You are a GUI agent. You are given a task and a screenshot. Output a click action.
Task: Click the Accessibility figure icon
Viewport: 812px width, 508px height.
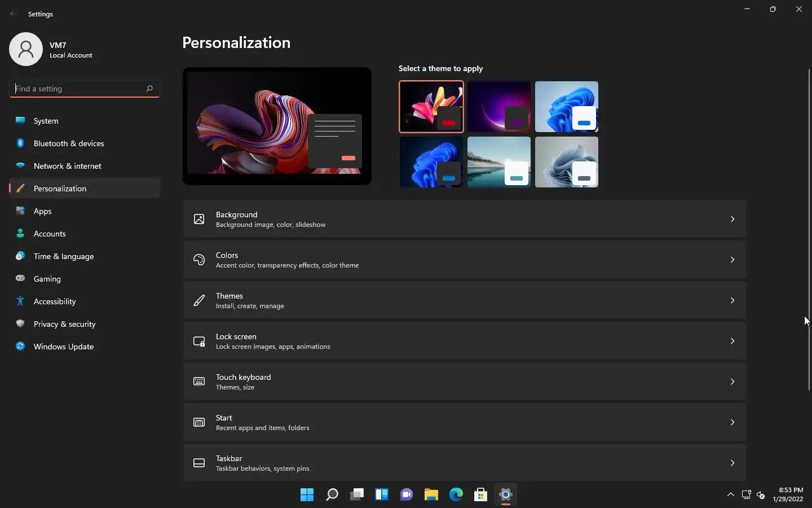pos(20,301)
